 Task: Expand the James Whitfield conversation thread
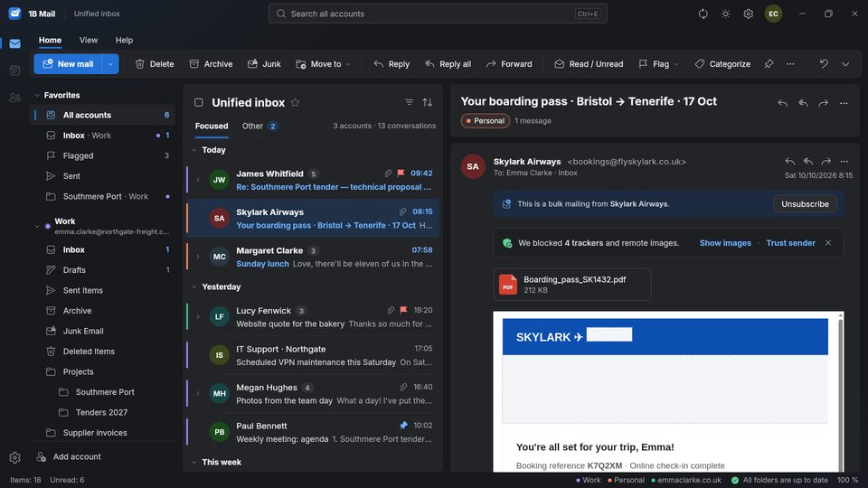pyautogui.click(x=198, y=180)
